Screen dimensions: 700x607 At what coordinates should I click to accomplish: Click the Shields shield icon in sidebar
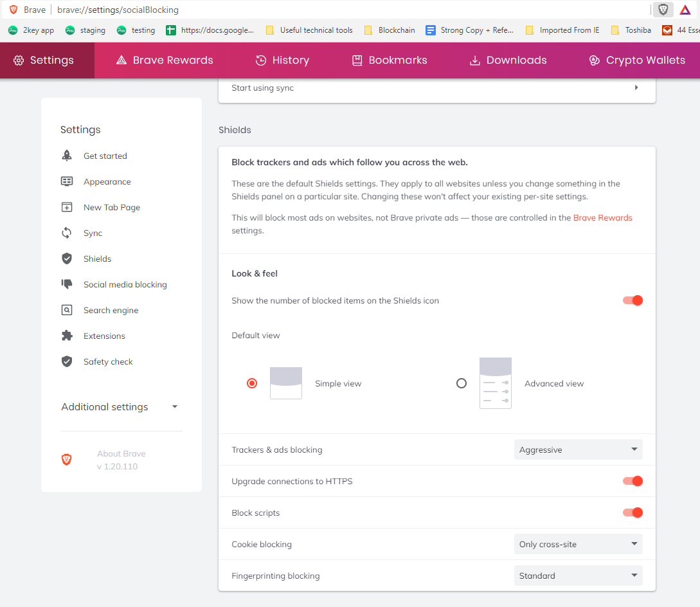coord(66,258)
